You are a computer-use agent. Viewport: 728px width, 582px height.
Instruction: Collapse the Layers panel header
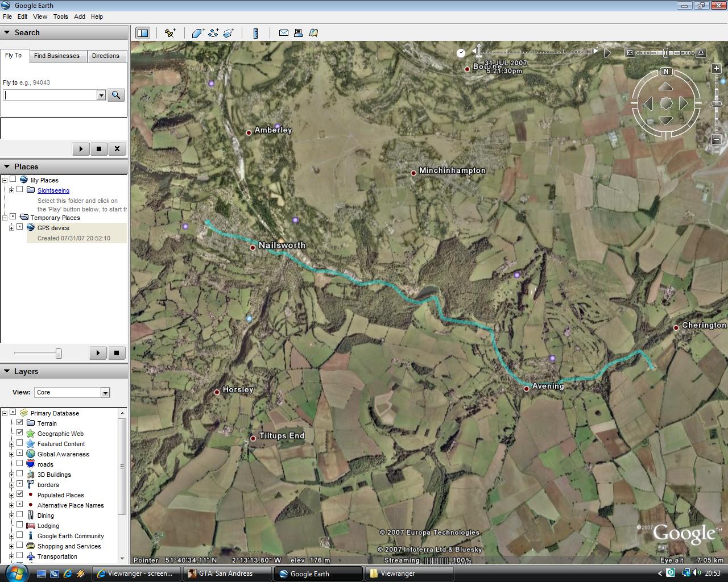point(7,371)
